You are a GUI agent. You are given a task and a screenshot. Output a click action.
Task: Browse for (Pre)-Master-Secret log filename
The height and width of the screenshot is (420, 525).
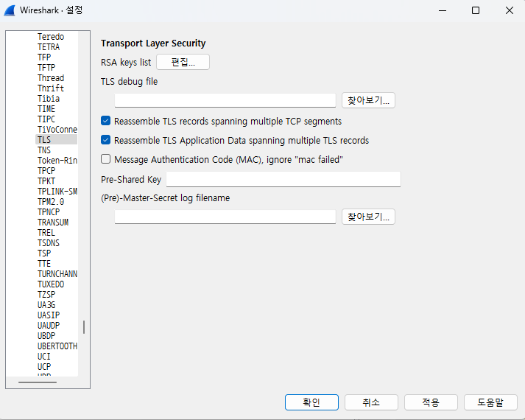click(368, 217)
